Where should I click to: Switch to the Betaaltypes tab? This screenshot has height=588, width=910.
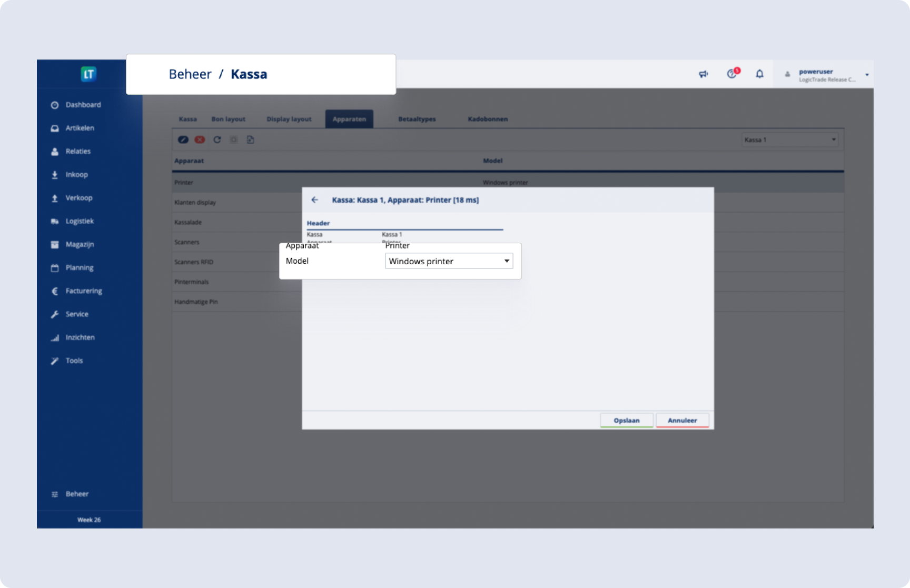tap(417, 119)
